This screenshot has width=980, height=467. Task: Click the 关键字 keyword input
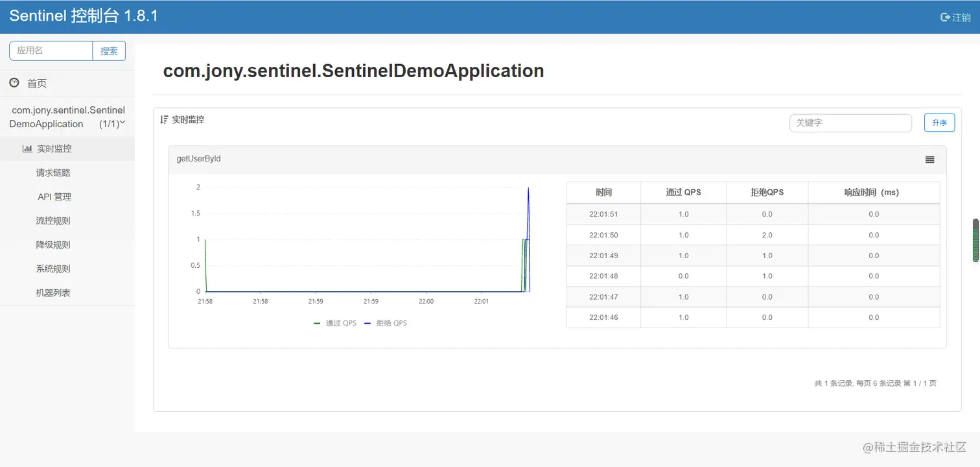tap(850, 123)
